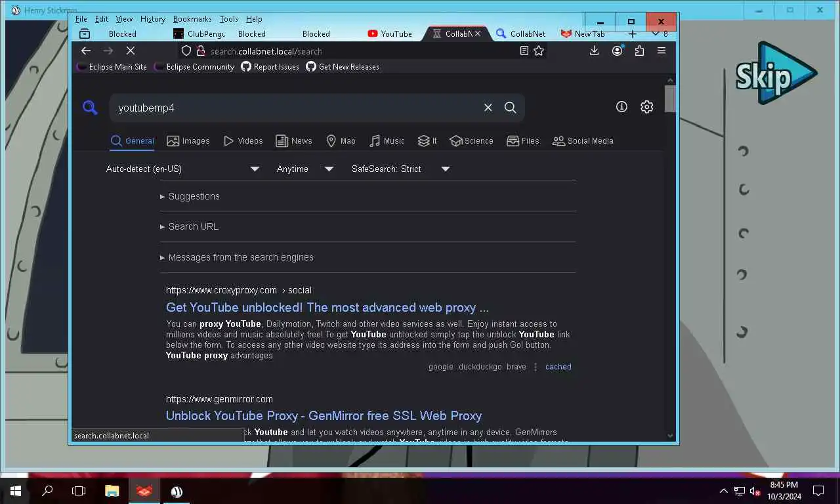
Task: Open search preferences gear
Action: (647, 107)
